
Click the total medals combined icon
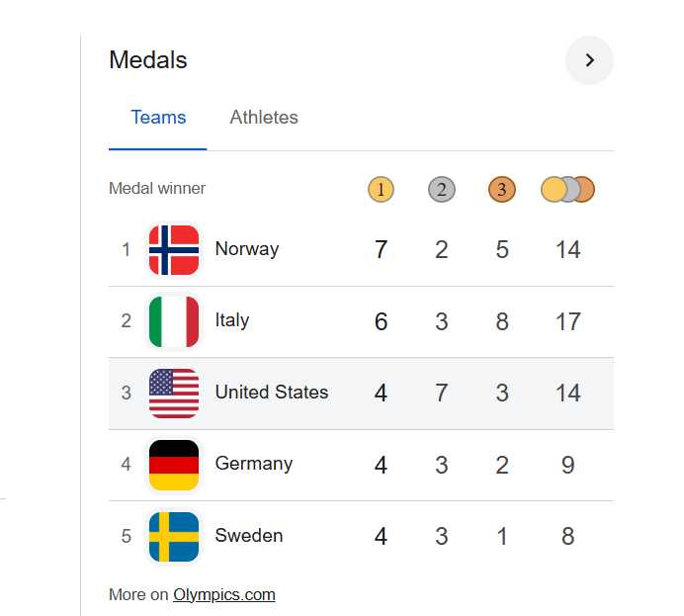click(567, 189)
